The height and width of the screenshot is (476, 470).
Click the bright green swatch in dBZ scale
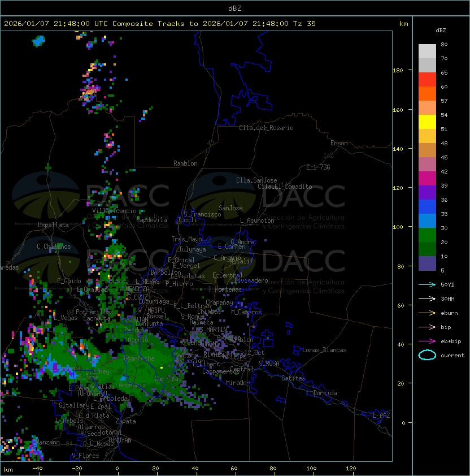click(427, 235)
